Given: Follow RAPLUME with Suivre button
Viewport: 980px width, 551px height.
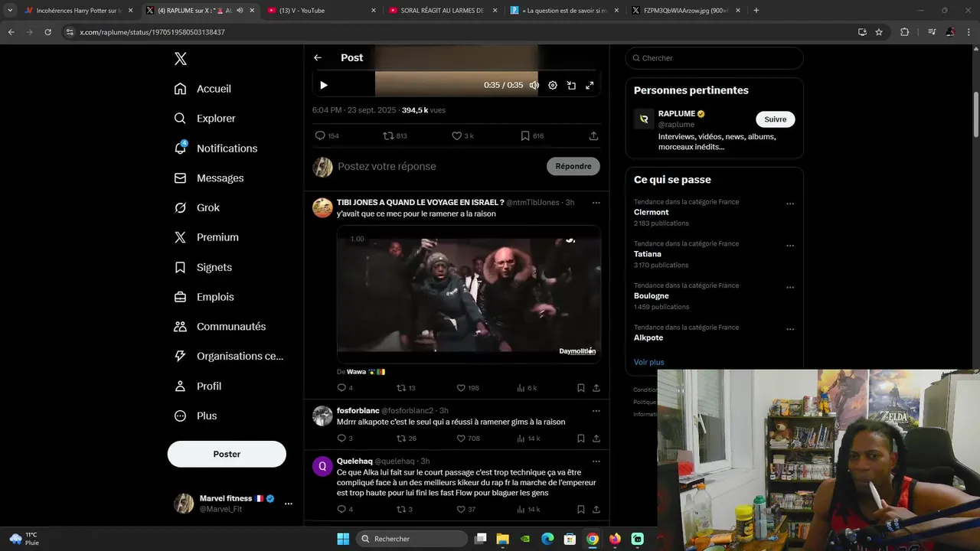Looking at the screenshot, I should click(x=775, y=119).
